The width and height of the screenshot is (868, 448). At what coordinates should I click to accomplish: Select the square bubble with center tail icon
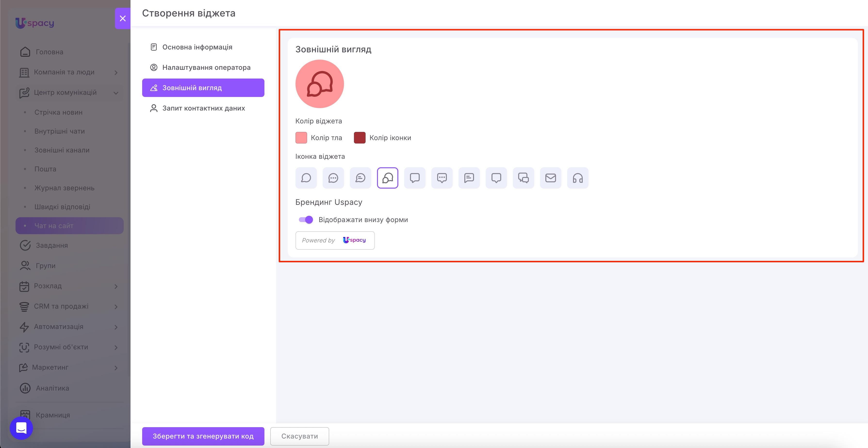[x=496, y=178]
